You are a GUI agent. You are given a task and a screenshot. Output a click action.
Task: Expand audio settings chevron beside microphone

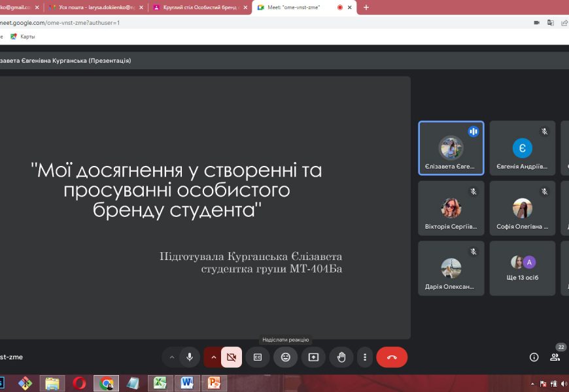(172, 357)
